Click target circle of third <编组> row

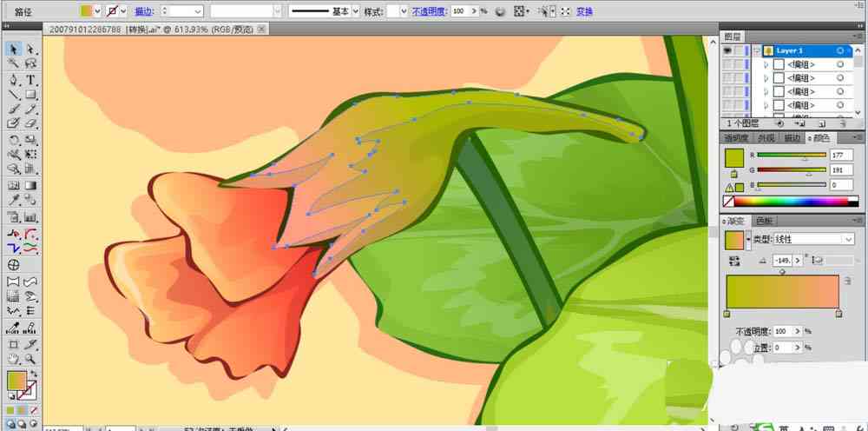(840, 91)
